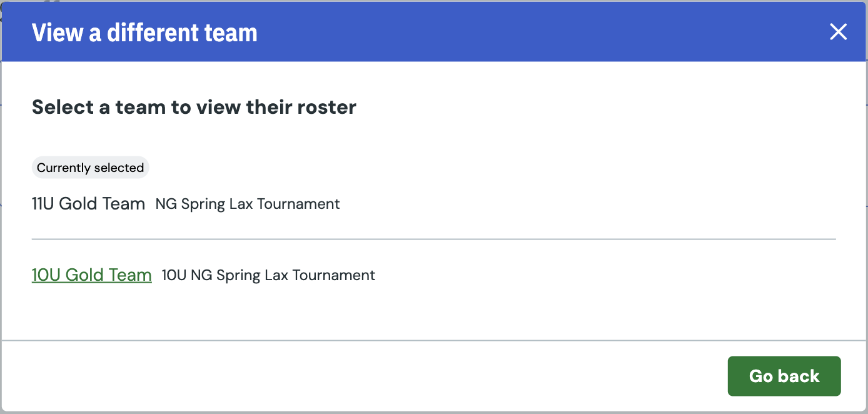This screenshot has width=868, height=414.
Task: Close the View a different team dialog
Action: pyautogui.click(x=838, y=32)
